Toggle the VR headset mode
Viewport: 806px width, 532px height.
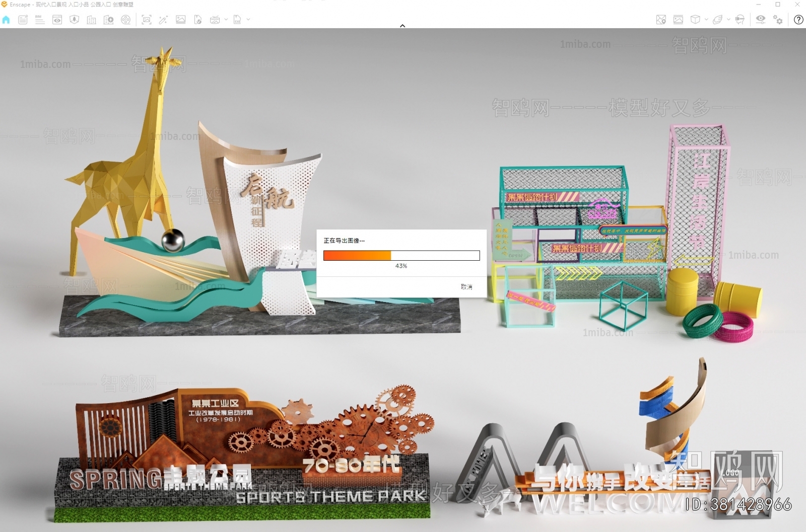(740, 20)
